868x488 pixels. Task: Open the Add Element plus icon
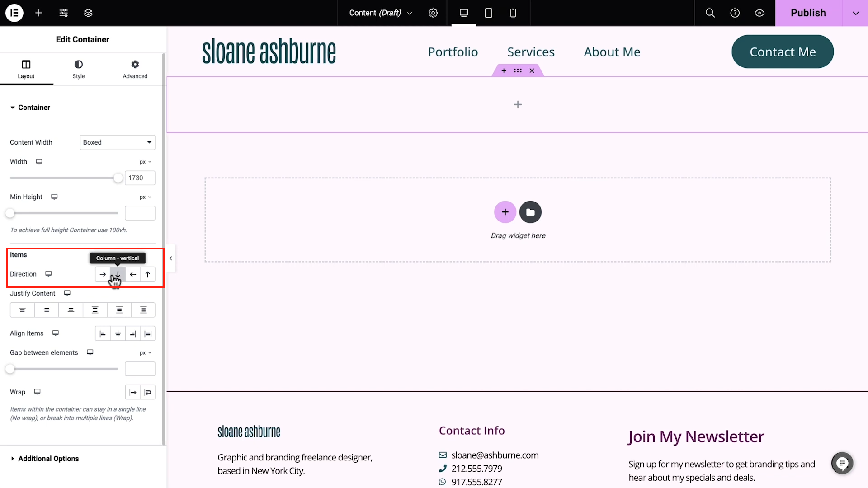coord(39,13)
